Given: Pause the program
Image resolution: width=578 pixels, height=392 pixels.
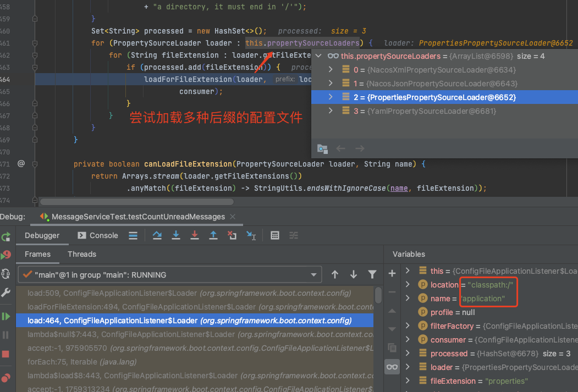Looking at the screenshot, I should coord(6,335).
